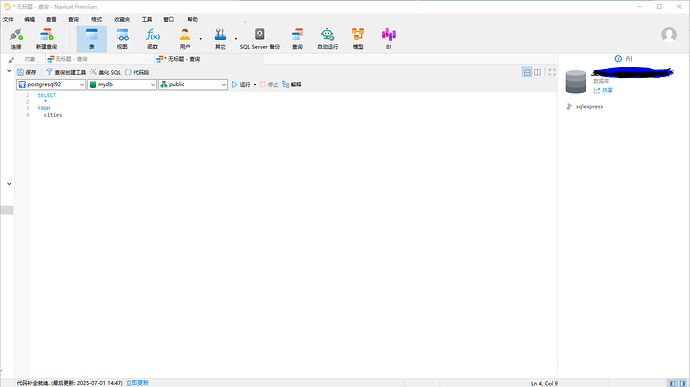Click the 用户 user toolbar icon

click(x=185, y=38)
